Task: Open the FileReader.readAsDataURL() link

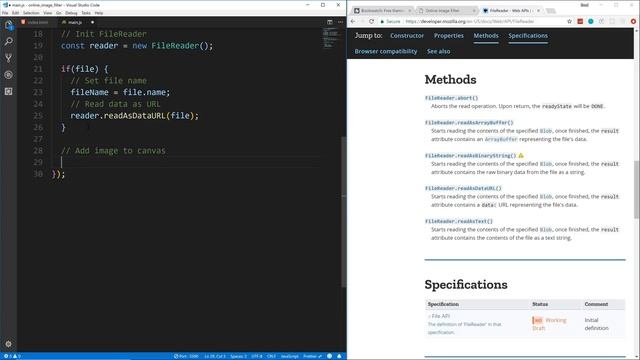Action: (x=463, y=188)
